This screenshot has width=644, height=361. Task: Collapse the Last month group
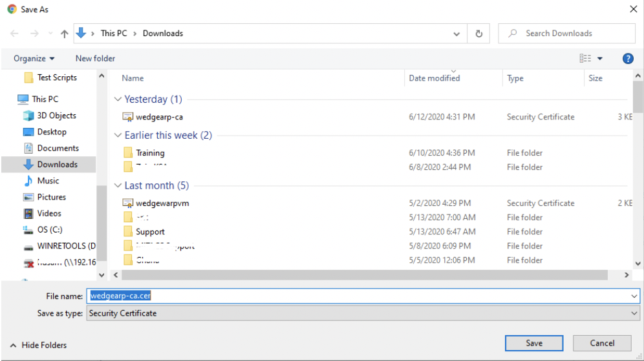click(118, 186)
